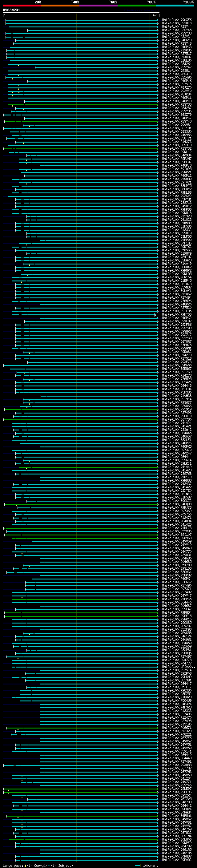Click label UniRef100_P07370
Image resolution: width=197 pixels, height=868 pixels.
(x=177, y=450)
